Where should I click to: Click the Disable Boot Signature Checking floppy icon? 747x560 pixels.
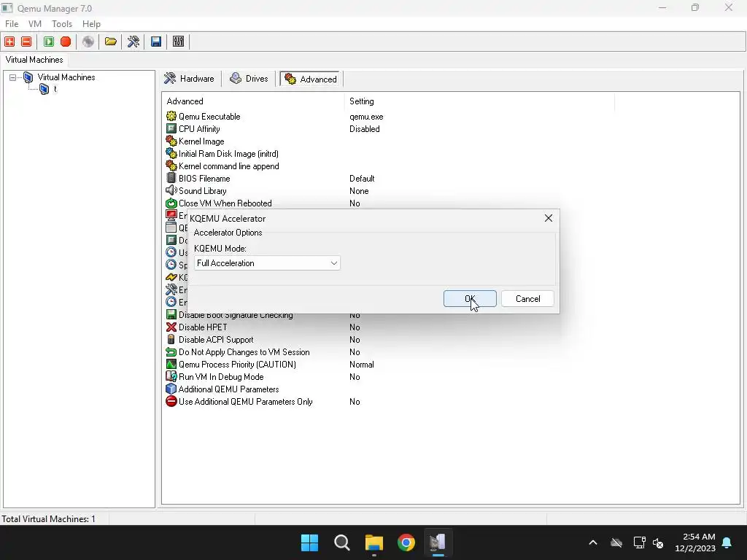pos(171,315)
